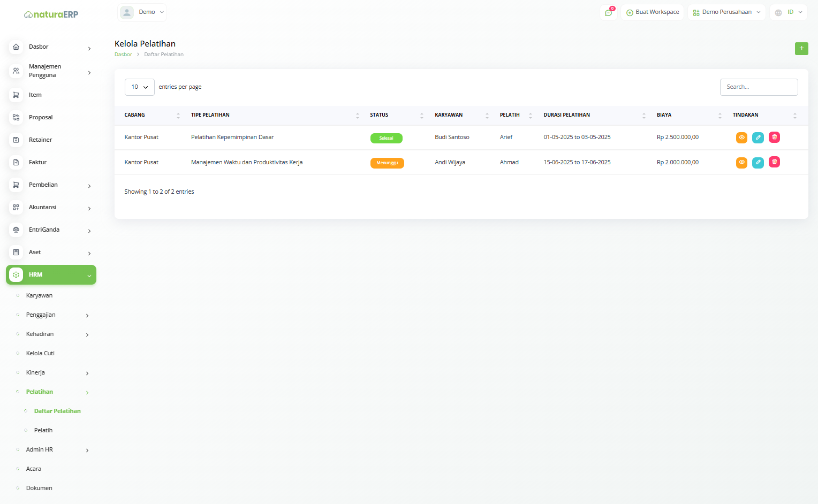This screenshot has height=504, width=818.
Task: Expand the Admin HR submenu
Action: pyautogui.click(x=87, y=450)
